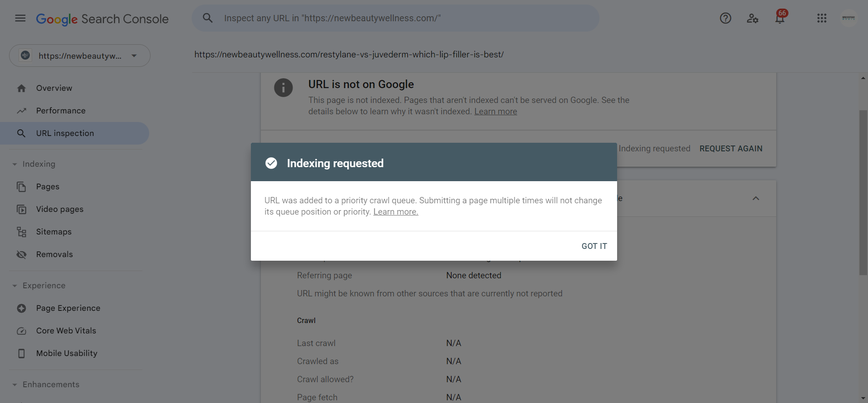The width and height of the screenshot is (868, 403).
Task: Select the property dropdown https://newbeautyw...
Action: click(x=80, y=56)
